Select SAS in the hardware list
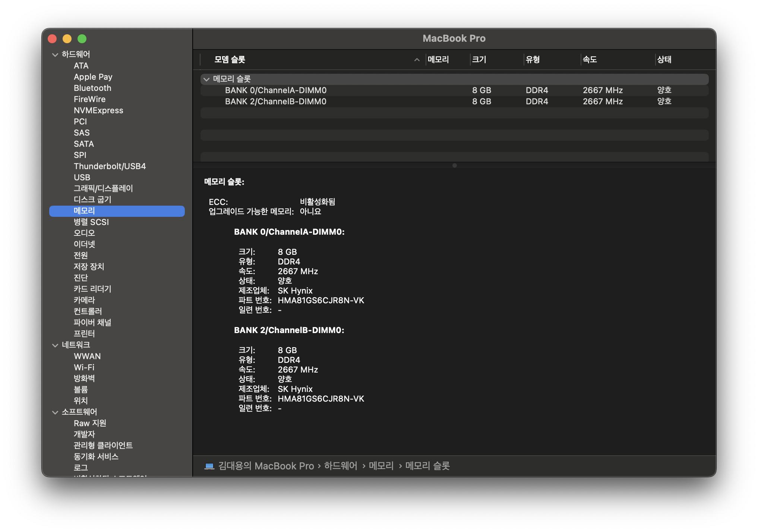 [82, 133]
